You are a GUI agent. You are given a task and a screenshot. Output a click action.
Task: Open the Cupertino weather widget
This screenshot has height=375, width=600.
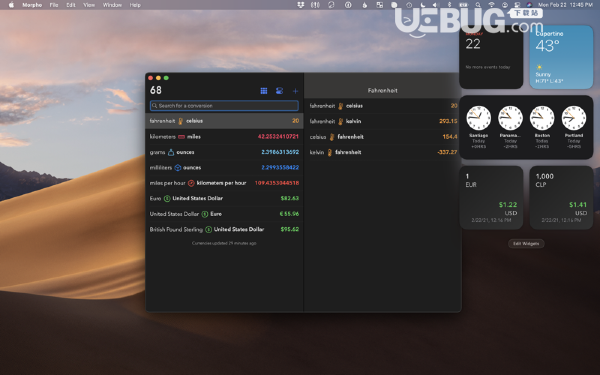pos(561,57)
